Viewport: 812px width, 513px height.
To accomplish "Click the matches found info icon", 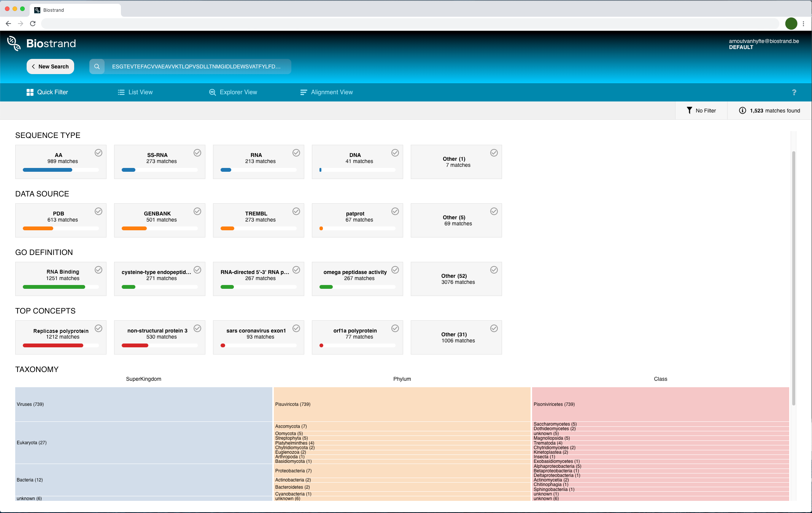I will click(742, 111).
